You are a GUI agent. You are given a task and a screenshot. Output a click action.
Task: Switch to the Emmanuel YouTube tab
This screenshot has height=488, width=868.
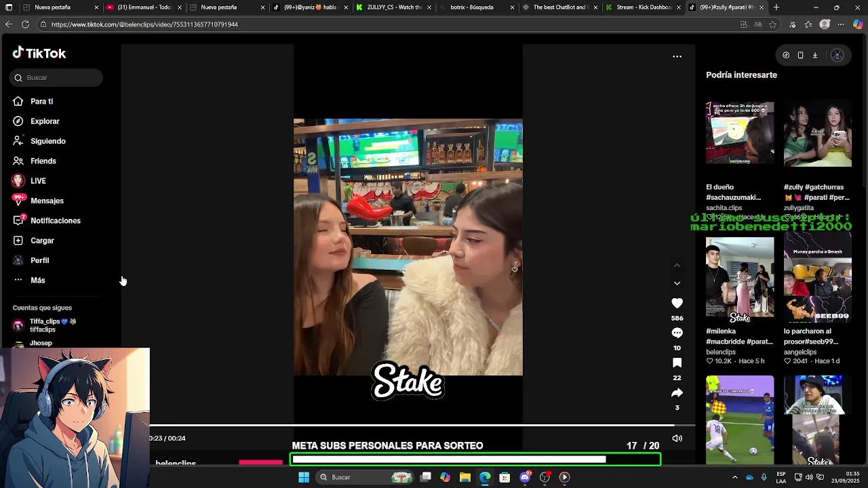[144, 7]
